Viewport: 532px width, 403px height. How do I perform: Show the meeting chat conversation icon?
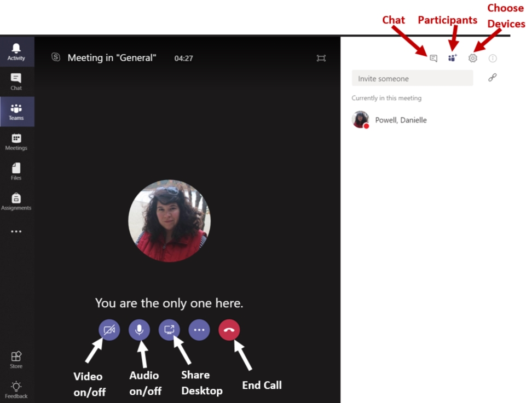click(x=433, y=59)
